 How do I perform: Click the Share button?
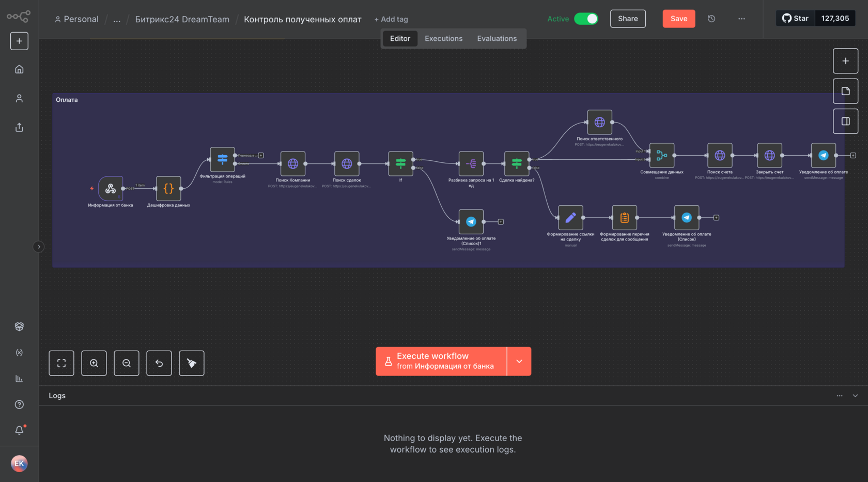tap(628, 19)
